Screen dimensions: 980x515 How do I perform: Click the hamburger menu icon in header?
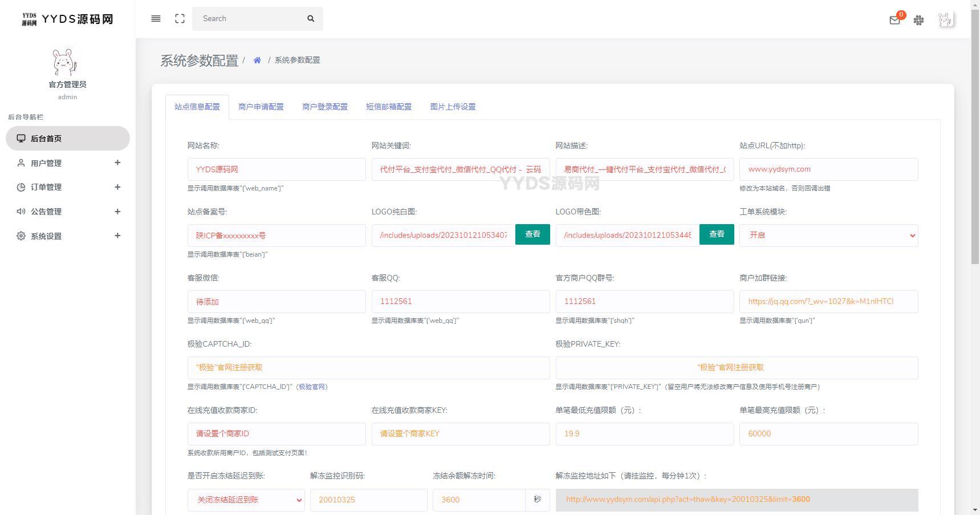[156, 19]
